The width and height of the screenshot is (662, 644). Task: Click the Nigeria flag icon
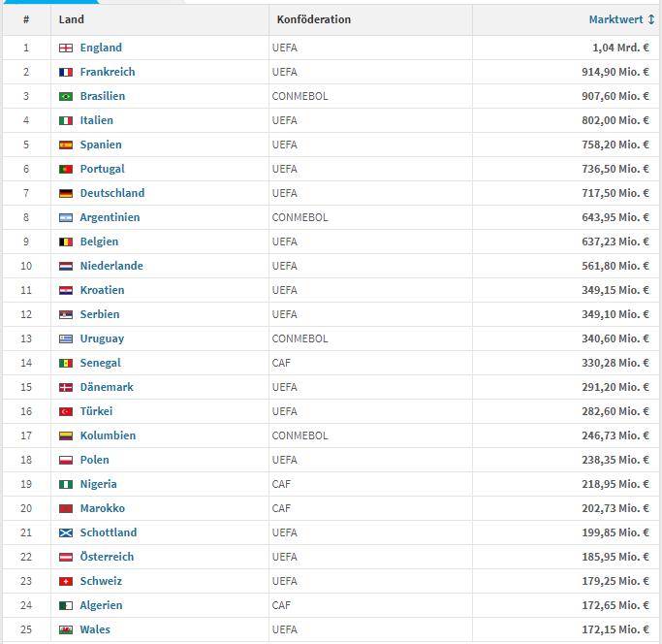66,484
